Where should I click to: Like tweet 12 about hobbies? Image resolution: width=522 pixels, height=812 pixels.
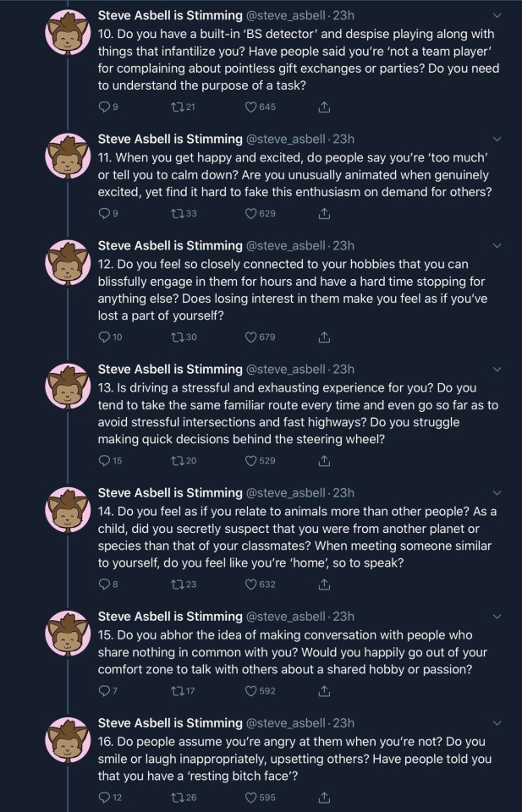(x=250, y=337)
